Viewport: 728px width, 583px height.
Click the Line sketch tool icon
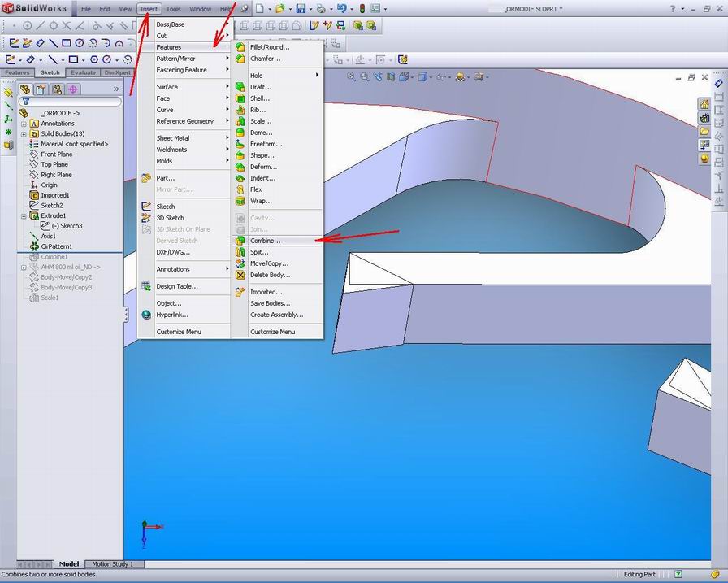pos(54,43)
